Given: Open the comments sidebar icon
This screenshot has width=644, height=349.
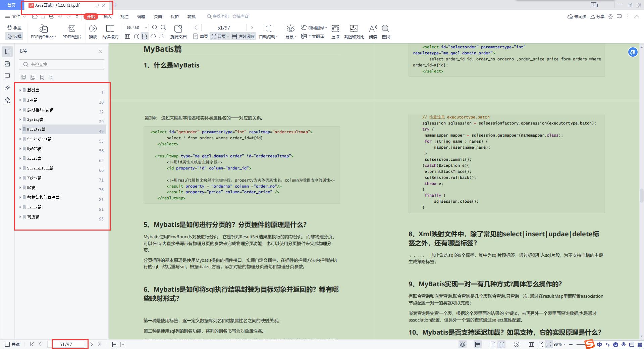Looking at the screenshot, I should point(7,76).
